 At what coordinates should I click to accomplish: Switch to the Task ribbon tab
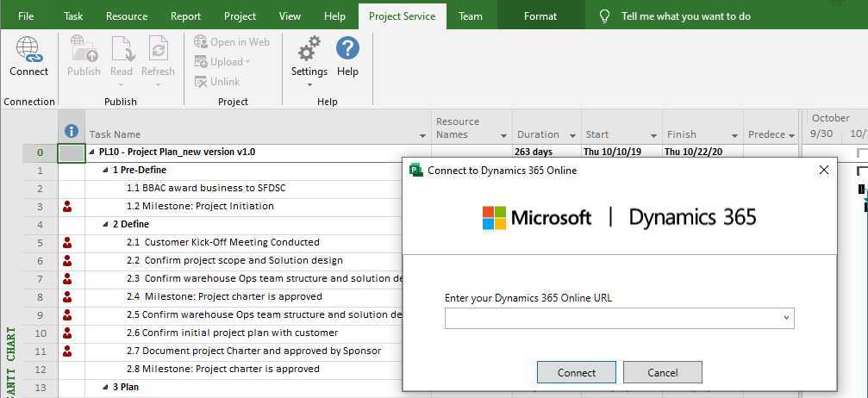click(73, 16)
